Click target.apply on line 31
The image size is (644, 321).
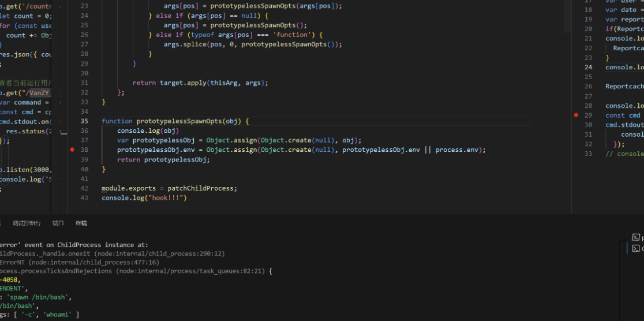pos(183,83)
